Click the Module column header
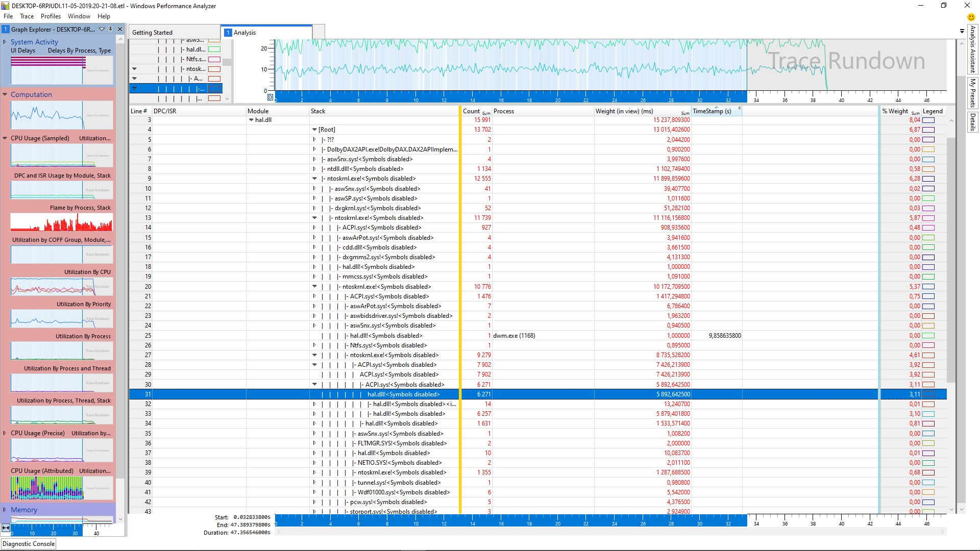Image resolution: width=980 pixels, height=551 pixels. point(277,111)
